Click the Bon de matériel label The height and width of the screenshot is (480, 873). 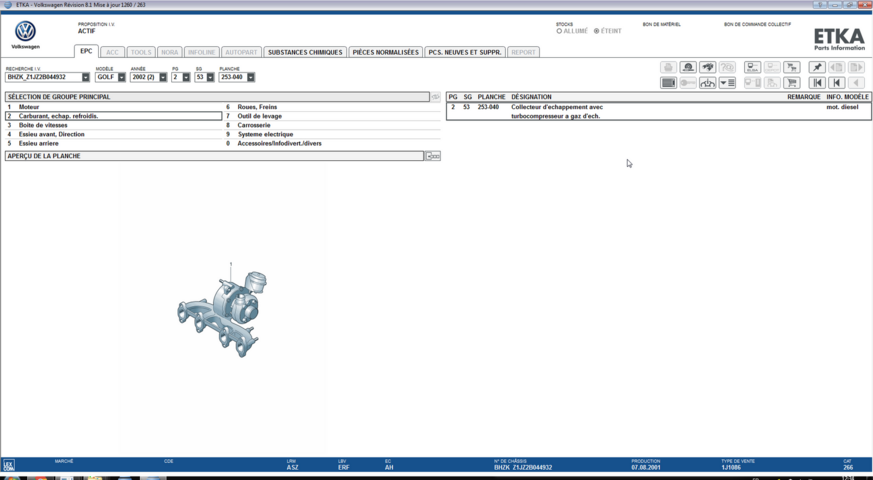pyautogui.click(x=661, y=25)
